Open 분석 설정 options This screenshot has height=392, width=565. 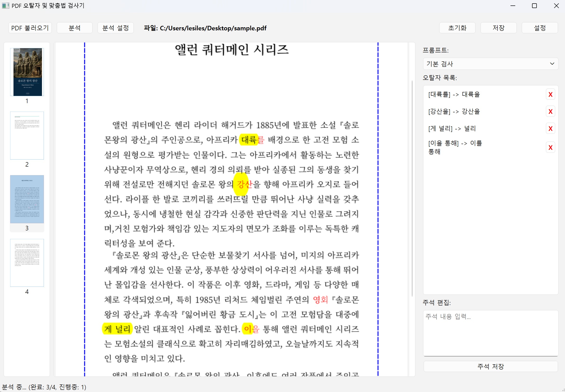tap(115, 28)
